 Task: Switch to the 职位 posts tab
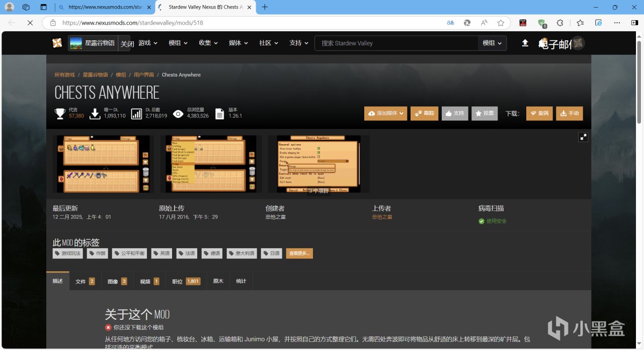(x=186, y=281)
